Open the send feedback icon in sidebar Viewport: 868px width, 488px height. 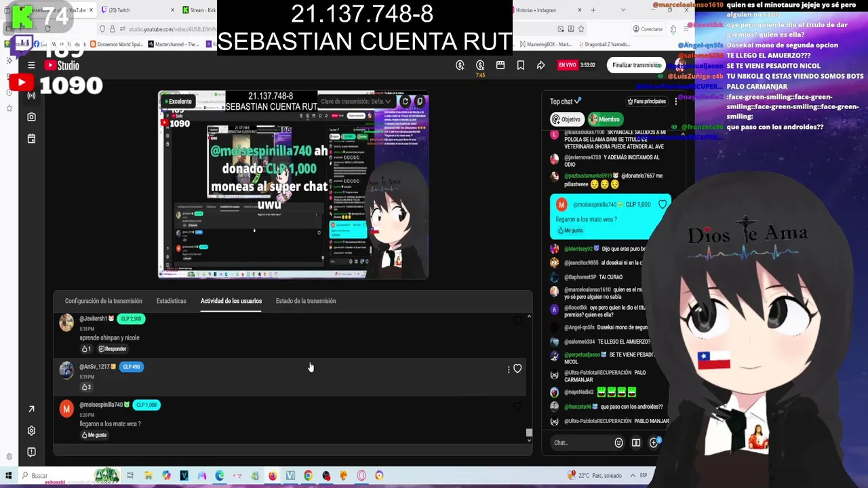(31, 452)
